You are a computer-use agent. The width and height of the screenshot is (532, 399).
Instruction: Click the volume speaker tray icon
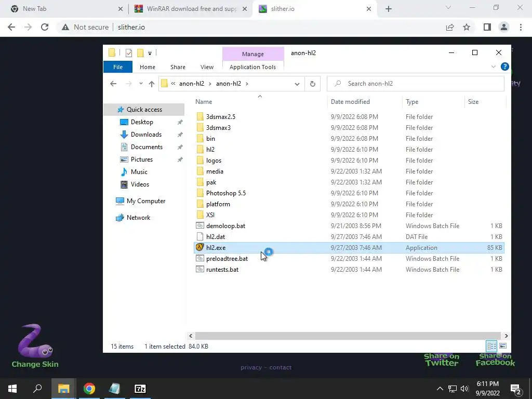[x=464, y=389]
